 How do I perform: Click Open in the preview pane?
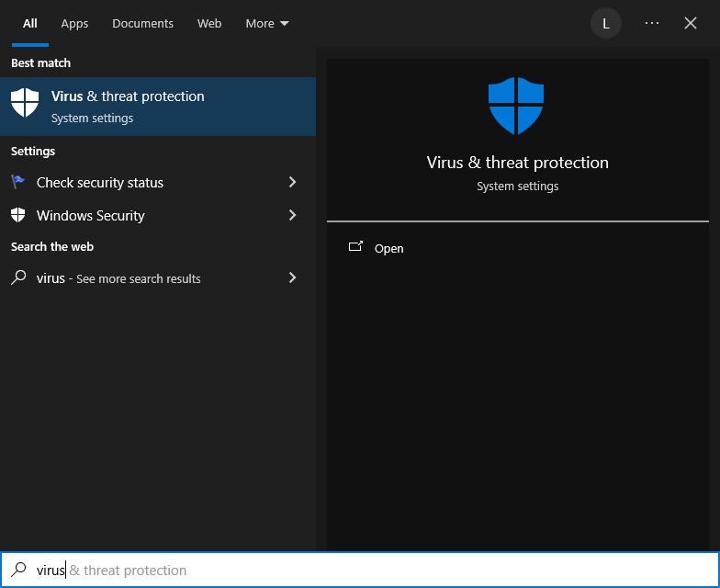pos(388,248)
